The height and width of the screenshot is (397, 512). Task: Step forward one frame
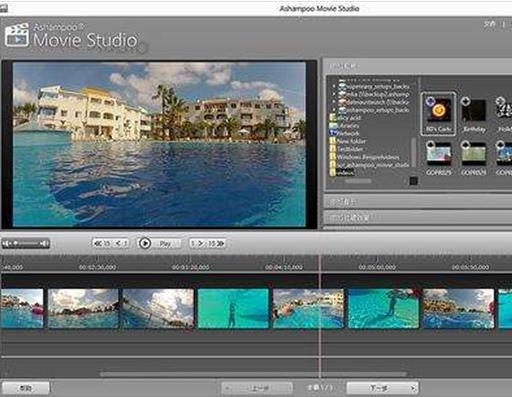click(198, 244)
